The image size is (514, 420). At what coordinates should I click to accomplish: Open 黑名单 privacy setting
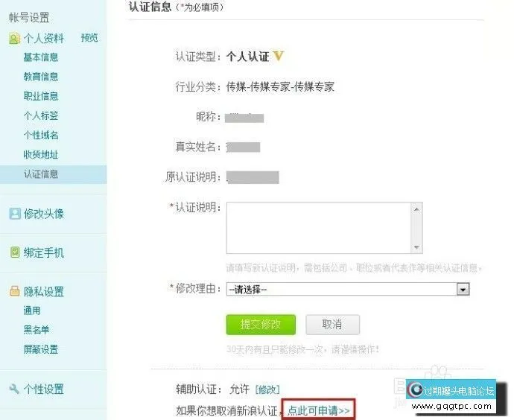(x=36, y=330)
